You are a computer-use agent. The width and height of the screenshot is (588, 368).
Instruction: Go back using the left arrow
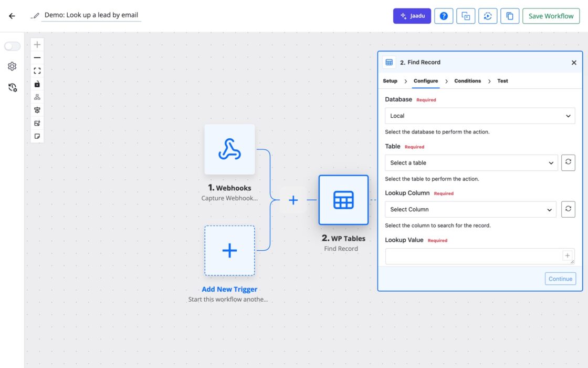12,16
